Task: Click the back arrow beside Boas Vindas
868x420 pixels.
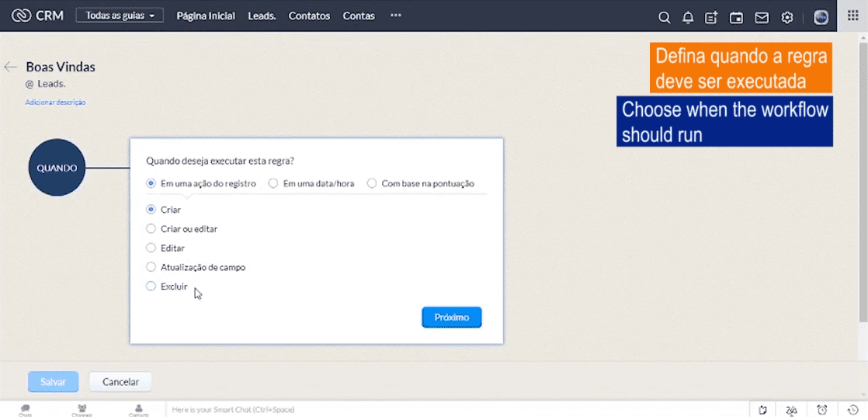Action: click(11, 68)
